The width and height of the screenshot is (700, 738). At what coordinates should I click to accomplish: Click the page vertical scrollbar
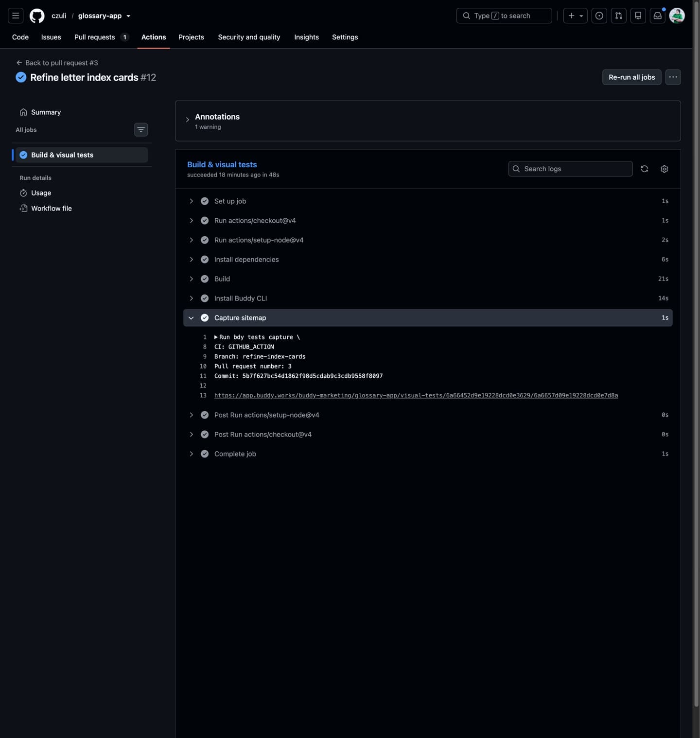pos(696,355)
